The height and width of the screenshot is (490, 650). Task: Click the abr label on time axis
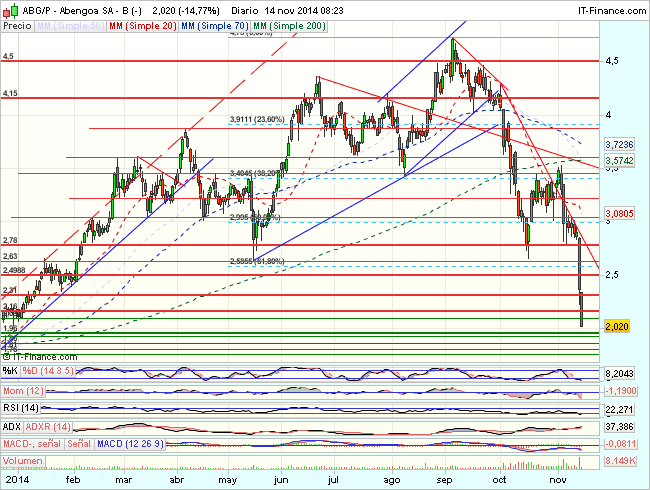click(x=177, y=480)
